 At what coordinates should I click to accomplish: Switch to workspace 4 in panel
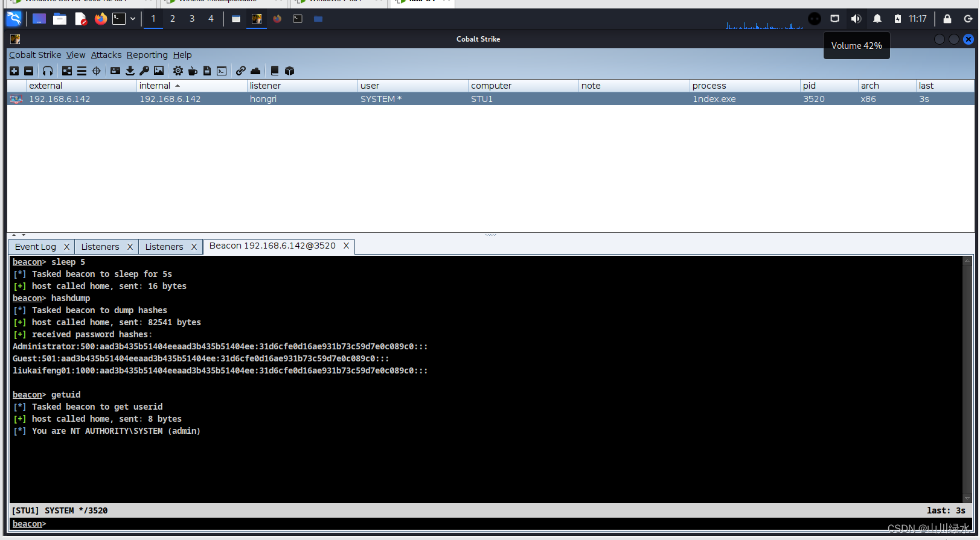coord(211,19)
